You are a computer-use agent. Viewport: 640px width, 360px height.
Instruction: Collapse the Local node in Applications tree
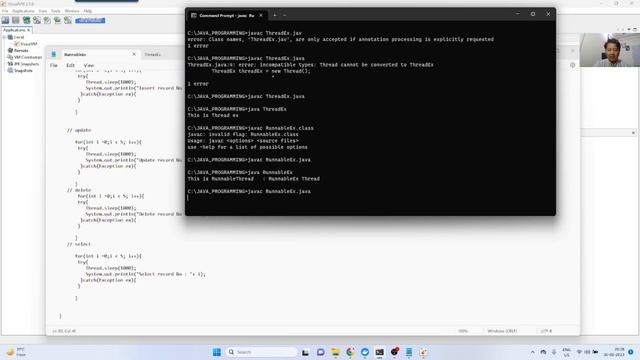4,37
